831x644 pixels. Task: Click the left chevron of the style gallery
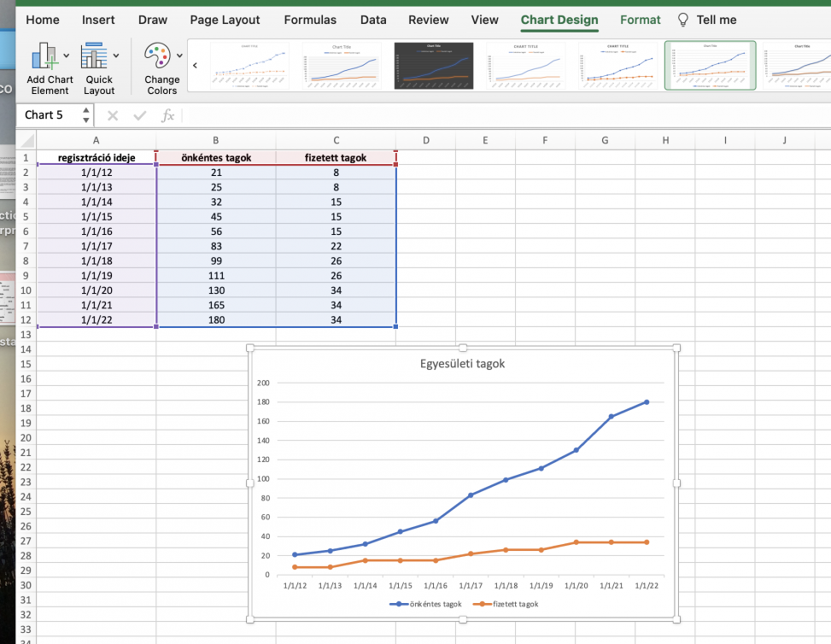(194, 65)
